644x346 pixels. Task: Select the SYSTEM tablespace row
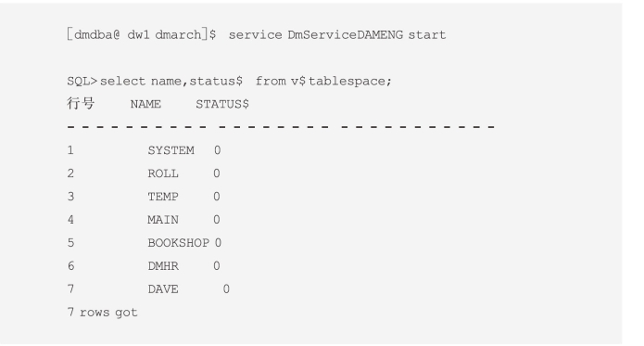point(144,150)
